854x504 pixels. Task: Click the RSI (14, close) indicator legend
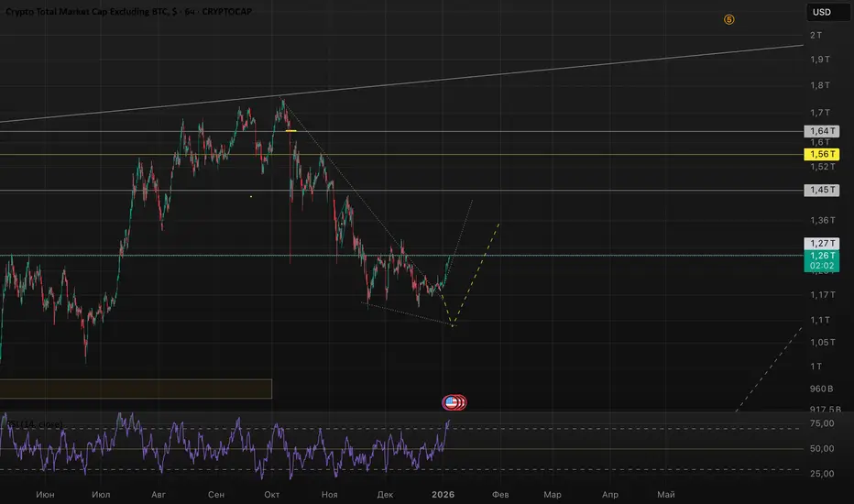point(35,424)
